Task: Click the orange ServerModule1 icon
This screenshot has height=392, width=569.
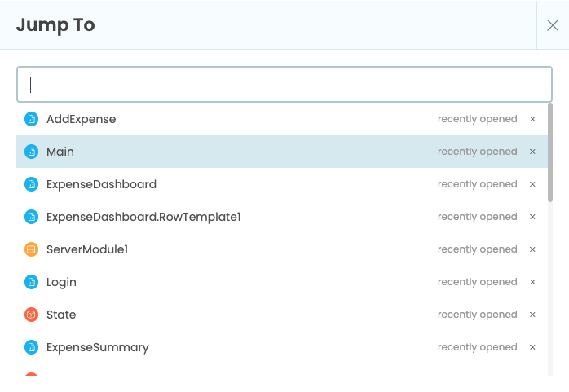Action: click(31, 249)
